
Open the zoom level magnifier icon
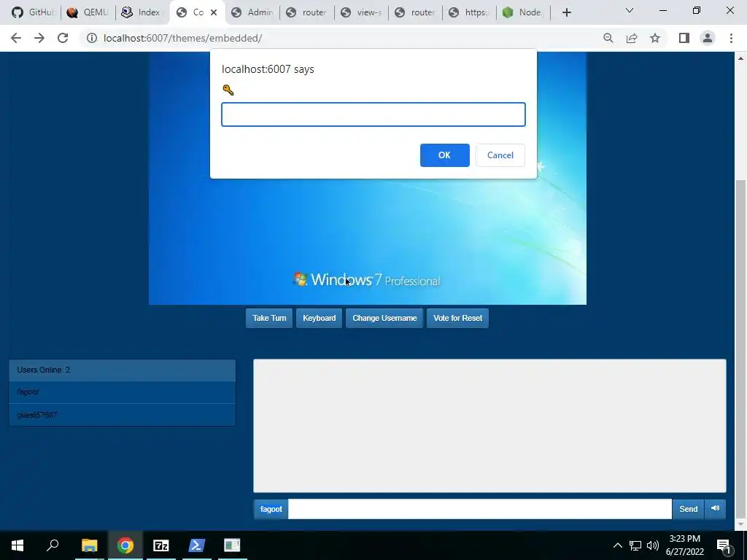608,38
